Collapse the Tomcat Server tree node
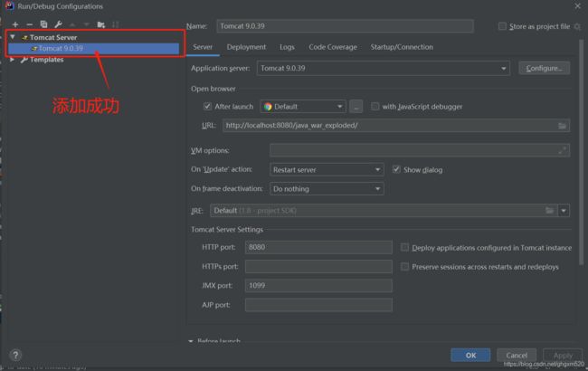Image resolution: width=588 pixels, height=371 pixels. pos(13,37)
